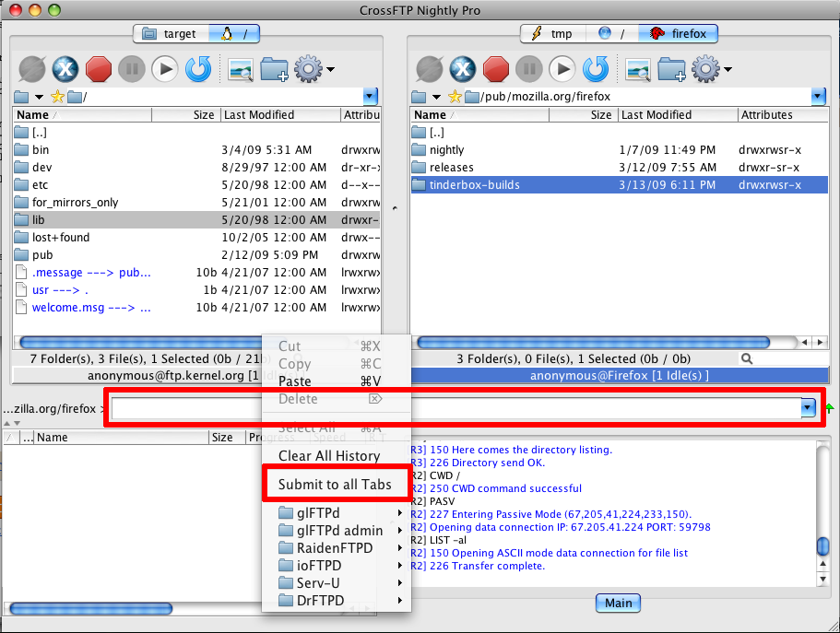Refresh the Firefox pane directory listing
The image size is (840, 633).
[x=596, y=70]
